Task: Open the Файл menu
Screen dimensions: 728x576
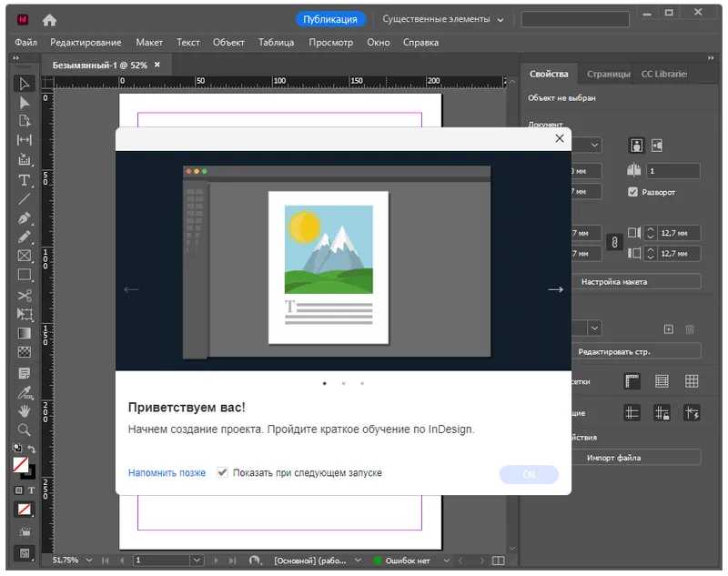Action: point(25,42)
